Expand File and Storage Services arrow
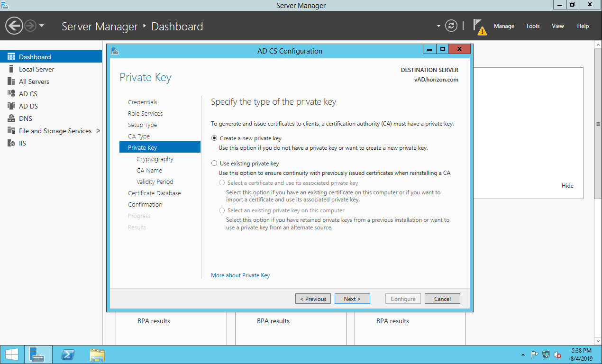Viewport: 602px width, 364px height. pyautogui.click(x=98, y=131)
